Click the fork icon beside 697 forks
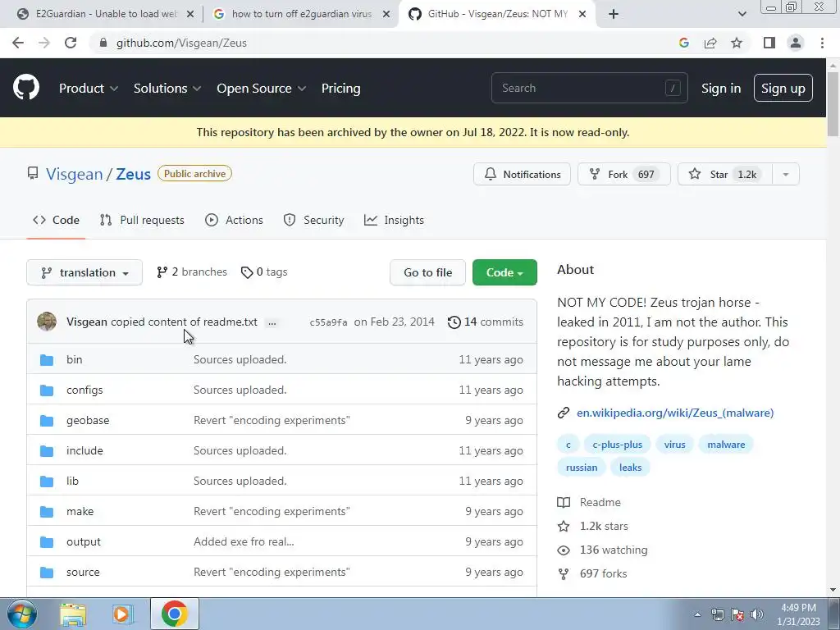The width and height of the screenshot is (840, 630). tap(564, 573)
